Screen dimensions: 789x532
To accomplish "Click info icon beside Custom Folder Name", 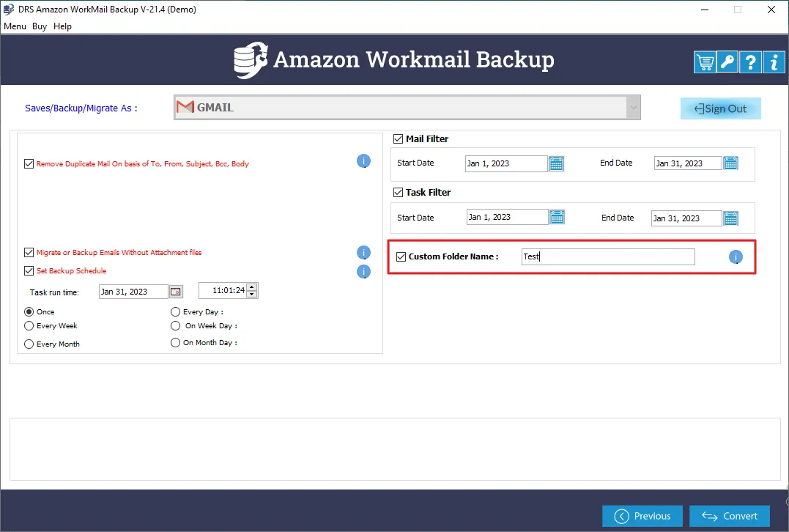I will (x=736, y=257).
